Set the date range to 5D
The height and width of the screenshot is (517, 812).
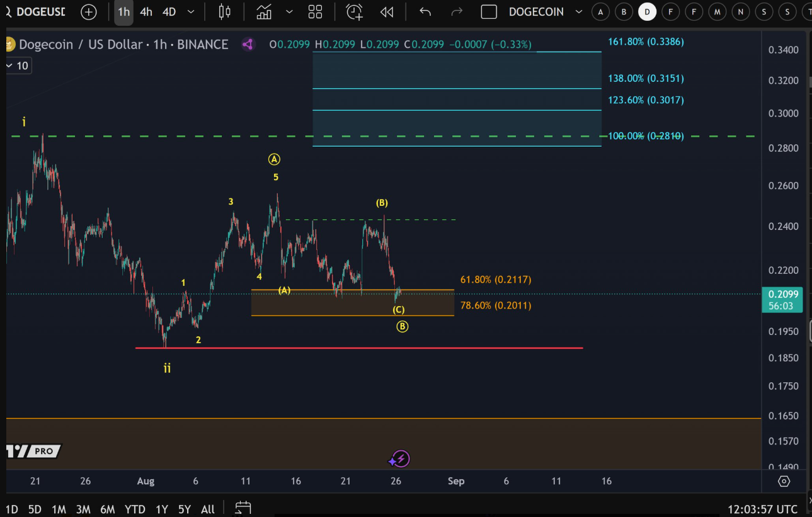click(x=35, y=509)
